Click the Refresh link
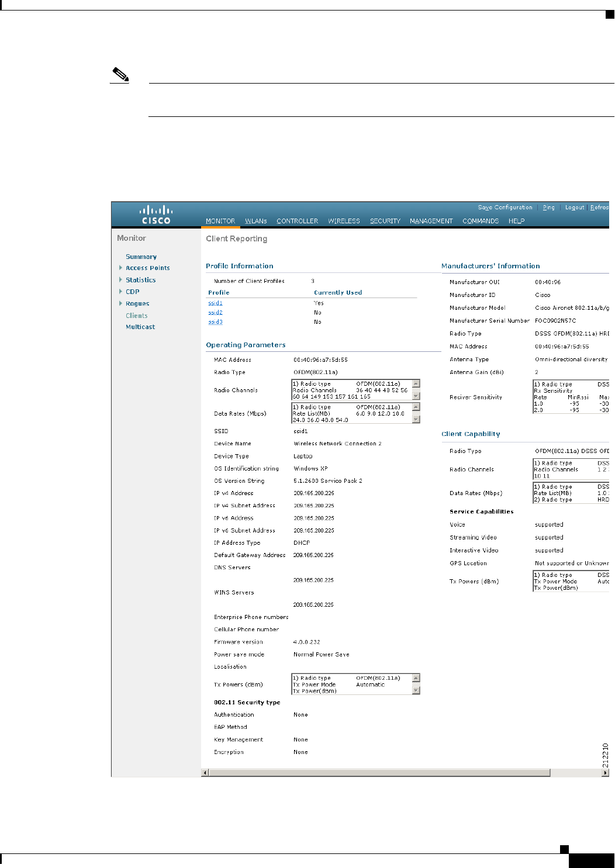 pyautogui.click(x=599, y=208)
